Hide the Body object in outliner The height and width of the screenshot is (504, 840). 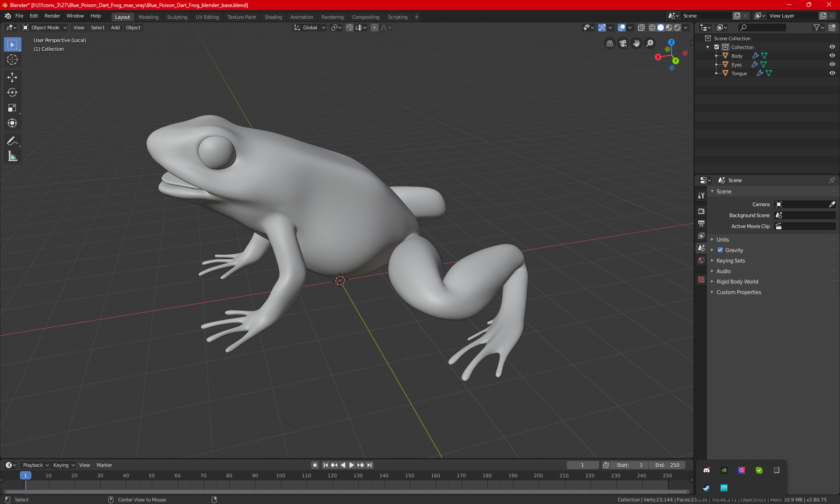pyautogui.click(x=832, y=56)
